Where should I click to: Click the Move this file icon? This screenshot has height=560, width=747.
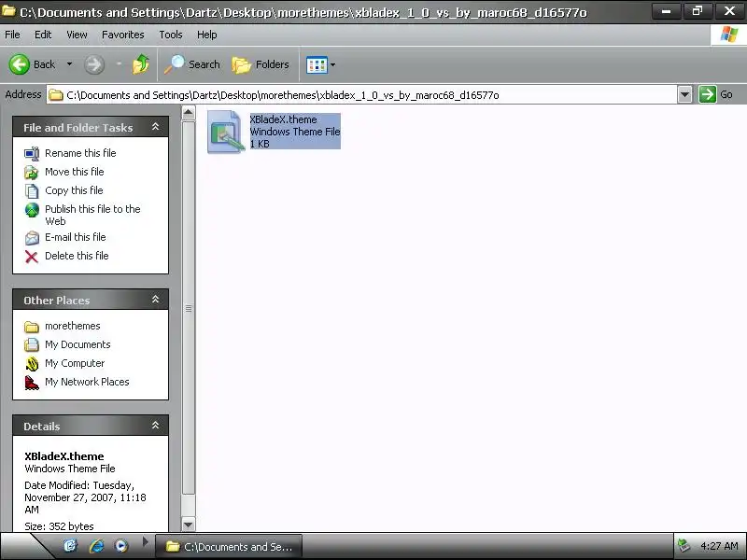click(x=32, y=173)
